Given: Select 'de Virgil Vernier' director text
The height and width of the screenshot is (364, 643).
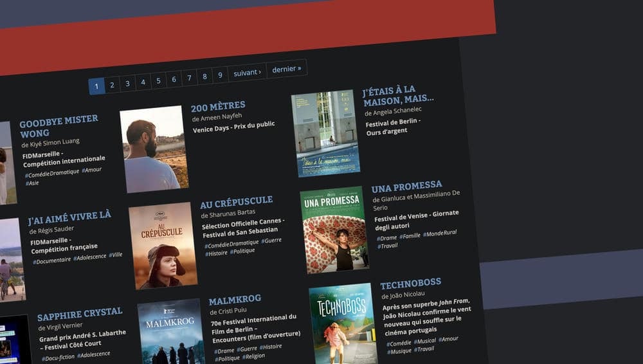Looking at the screenshot, I should pos(60,327).
